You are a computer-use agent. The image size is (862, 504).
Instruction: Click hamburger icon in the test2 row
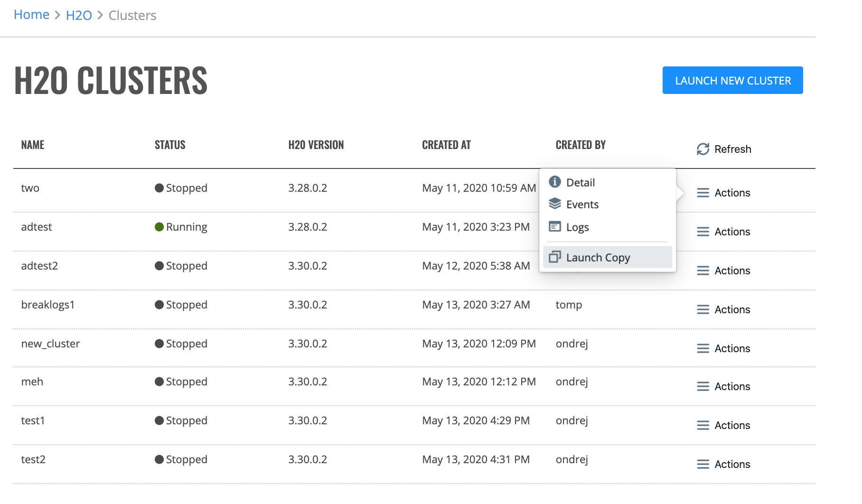click(x=703, y=464)
